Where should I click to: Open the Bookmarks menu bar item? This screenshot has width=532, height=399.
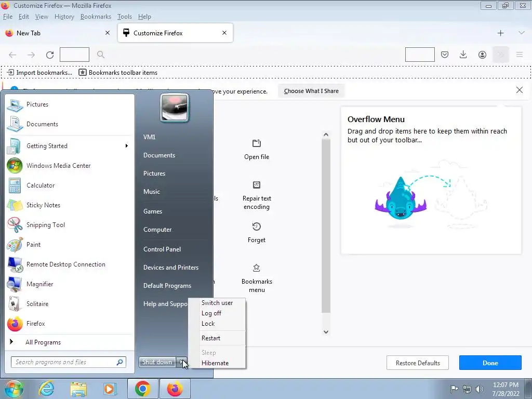(96, 17)
